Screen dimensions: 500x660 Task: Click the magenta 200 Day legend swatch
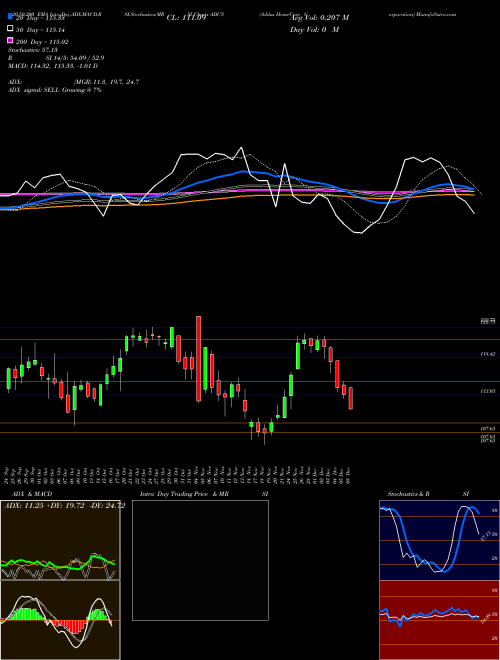click(x=10, y=41)
